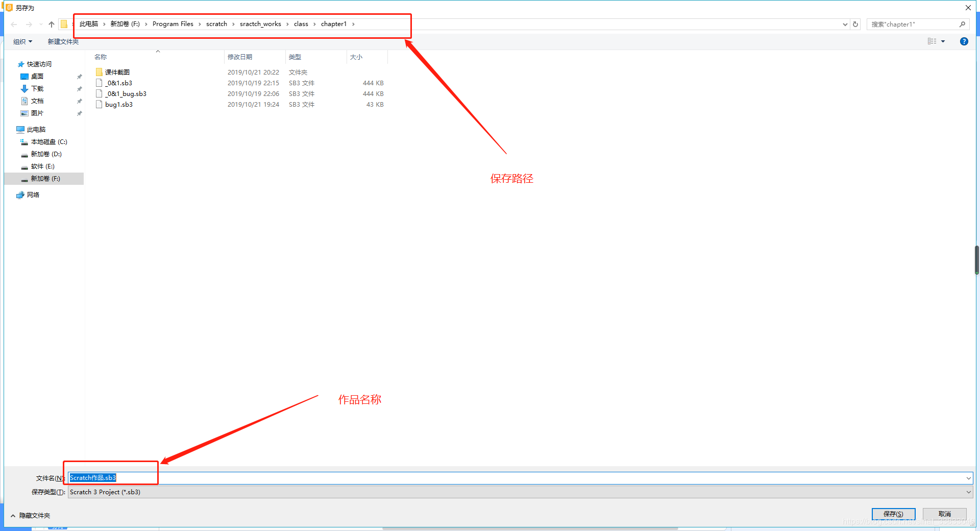The image size is (980, 531).
Task: Open recent locations dropdown arrow
Action: 41,24
